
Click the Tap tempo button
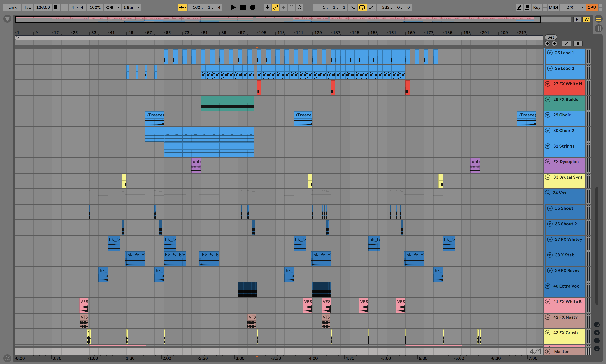coord(28,7)
